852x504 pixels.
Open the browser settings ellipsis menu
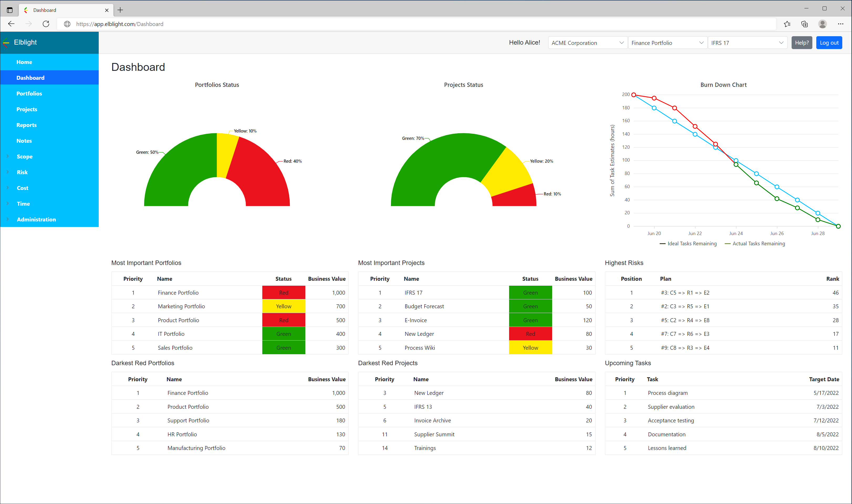coord(840,24)
